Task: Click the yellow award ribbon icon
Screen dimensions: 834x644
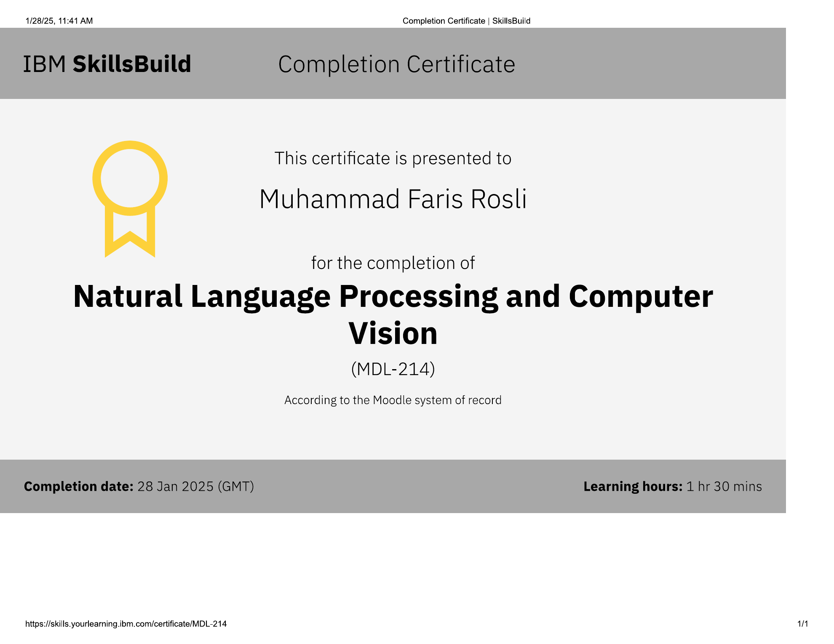Action: pos(130,199)
